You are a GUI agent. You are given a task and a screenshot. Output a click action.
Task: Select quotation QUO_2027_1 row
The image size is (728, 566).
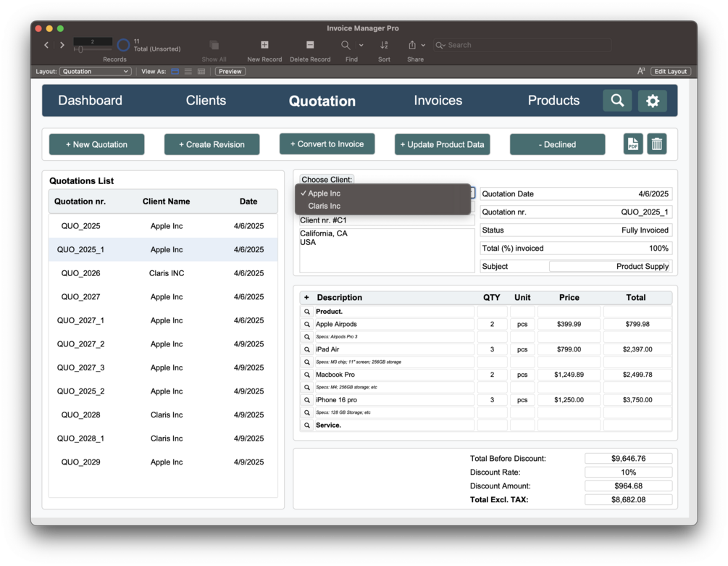[163, 320]
